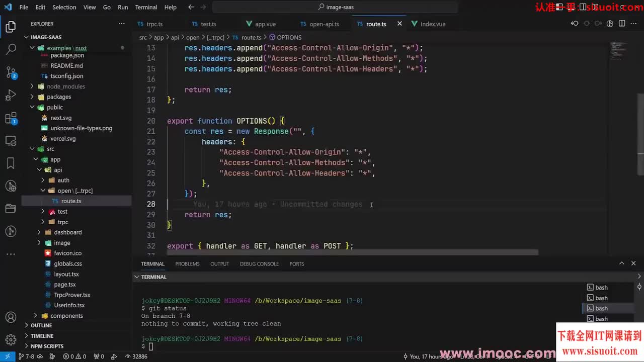Close the route.ts editor tab
The image size is (644, 362).
[400, 24]
